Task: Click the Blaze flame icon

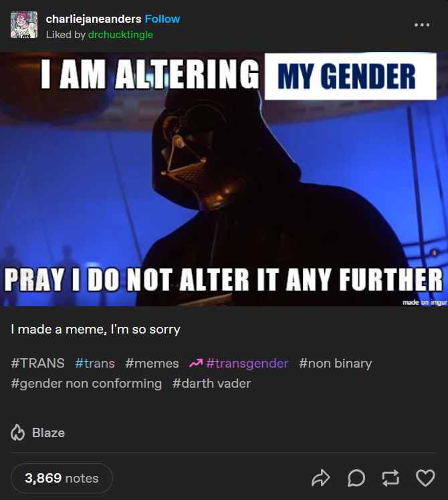Action: tap(17, 432)
